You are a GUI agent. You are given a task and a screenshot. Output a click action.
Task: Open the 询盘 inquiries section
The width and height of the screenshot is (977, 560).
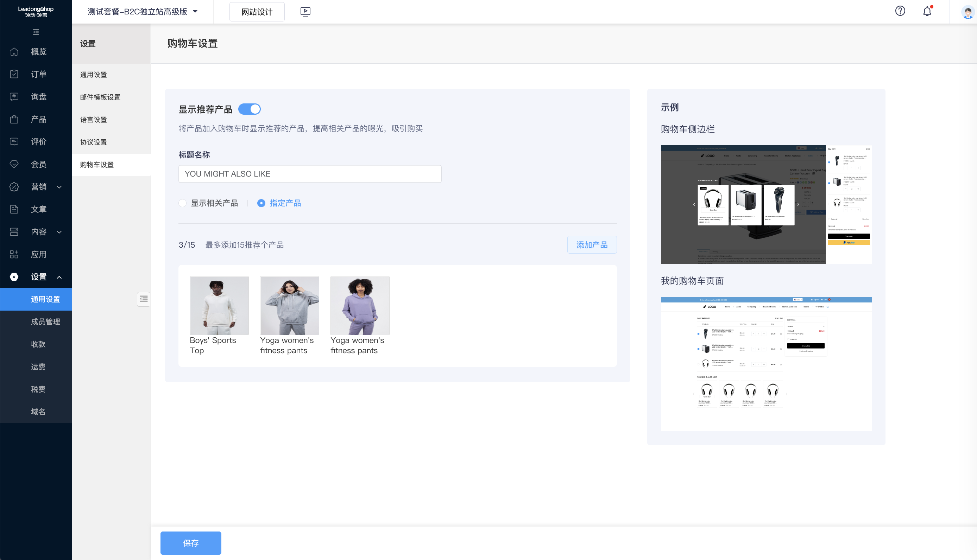coord(38,96)
